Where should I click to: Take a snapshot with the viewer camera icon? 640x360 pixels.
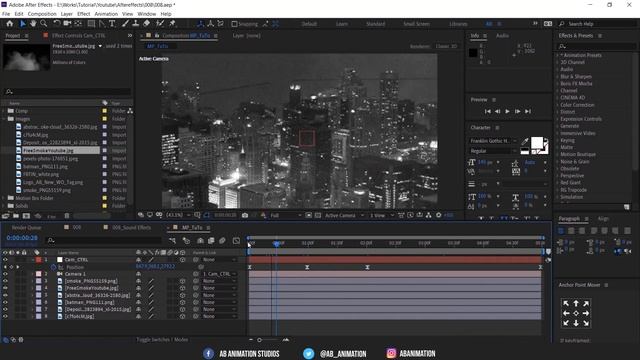coord(245,215)
